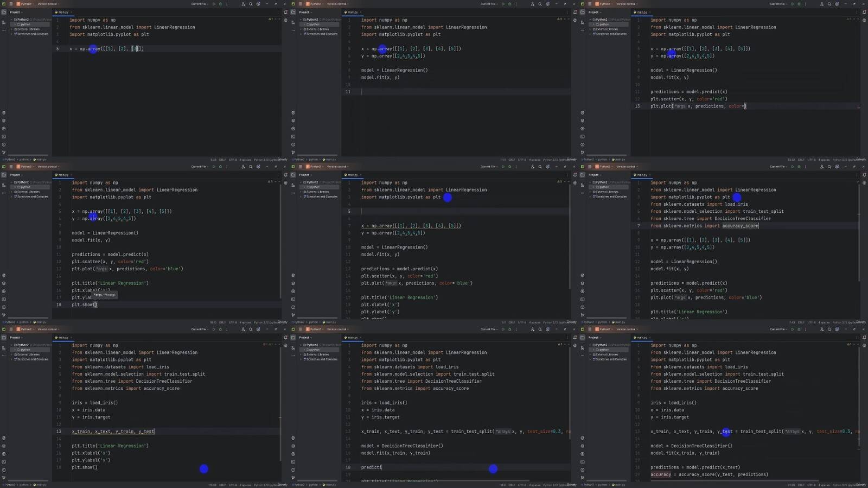868x488 pixels.
Task: Select Python2 root in bottom-middle project tree
Action: point(312,345)
